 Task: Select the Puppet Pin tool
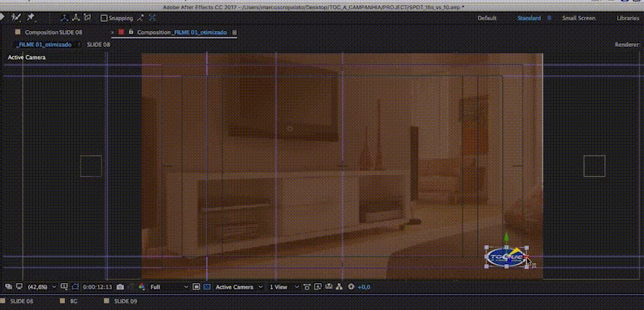click(31, 17)
